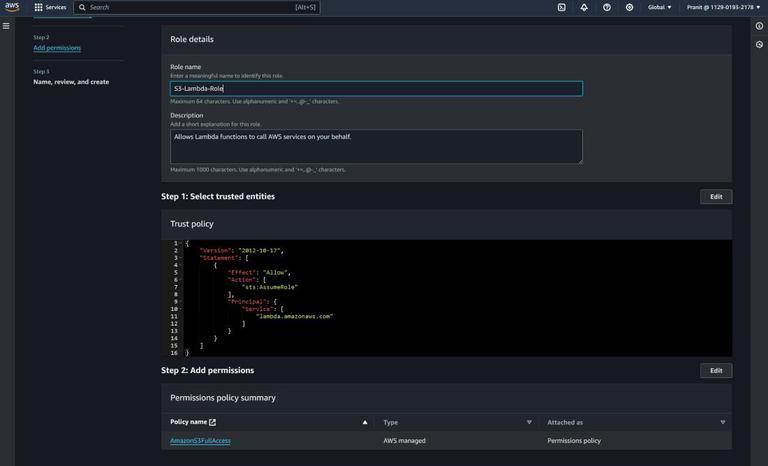768x466 pixels.
Task: Click the Trust policy heading
Action: [192, 224]
